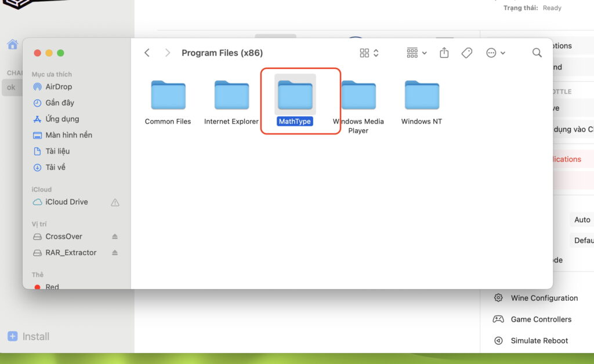
Task: Click the Finder search magnifier icon
Action: coord(537,53)
